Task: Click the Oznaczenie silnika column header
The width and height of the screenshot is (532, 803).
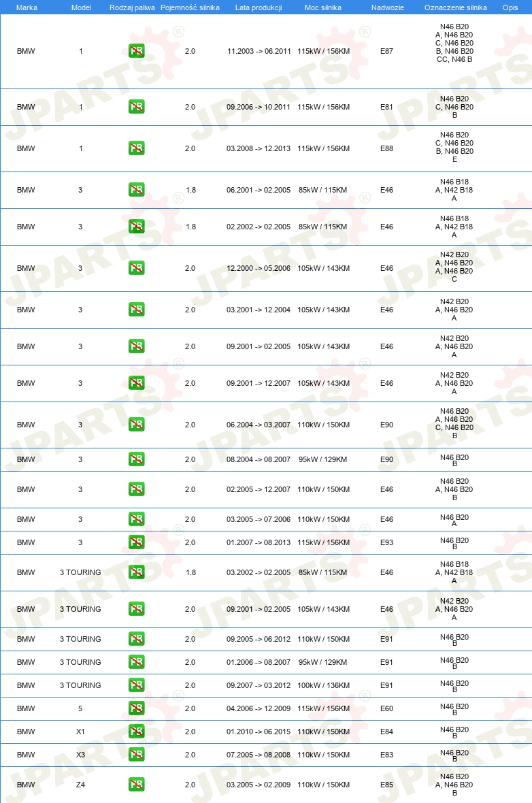Action: 456,7
